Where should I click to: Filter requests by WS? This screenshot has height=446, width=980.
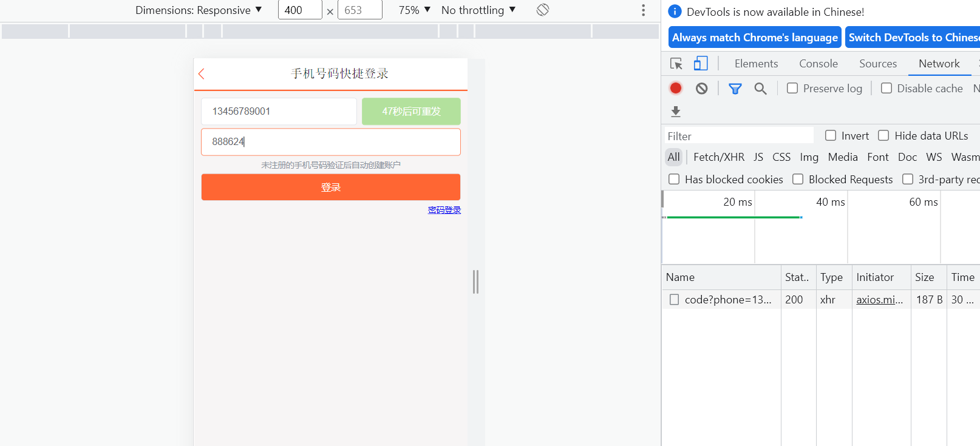click(934, 157)
